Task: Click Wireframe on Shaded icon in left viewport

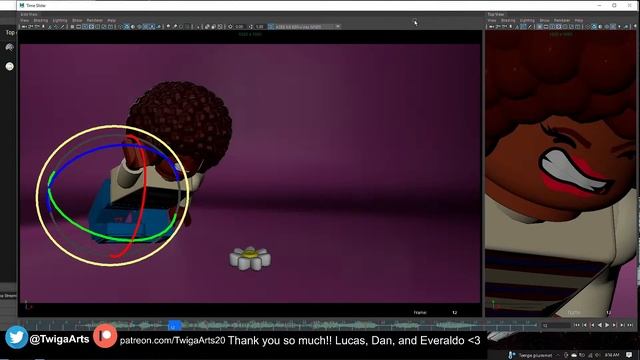Action: coord(140,27)
